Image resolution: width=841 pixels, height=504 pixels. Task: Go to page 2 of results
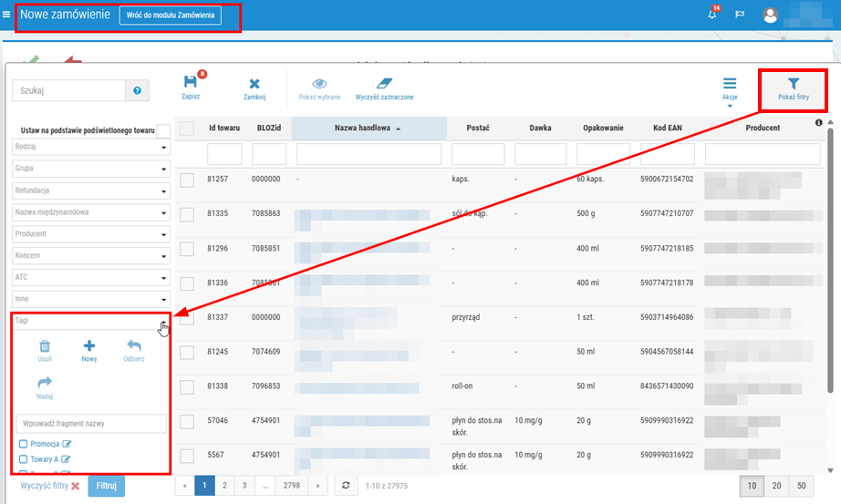click(x=224, y=486)
